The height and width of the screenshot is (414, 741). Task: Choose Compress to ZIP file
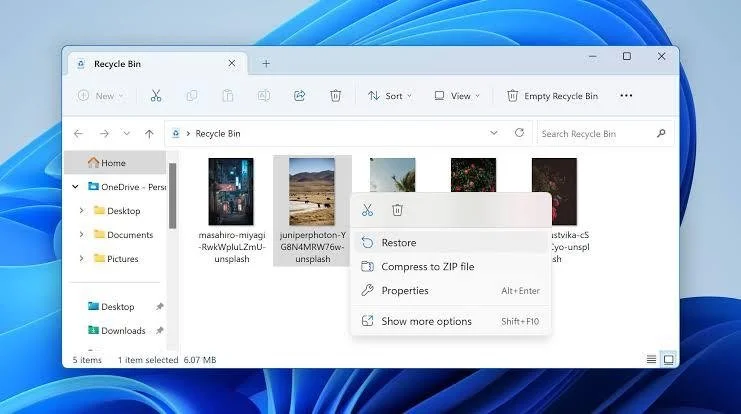pos(451,267)
